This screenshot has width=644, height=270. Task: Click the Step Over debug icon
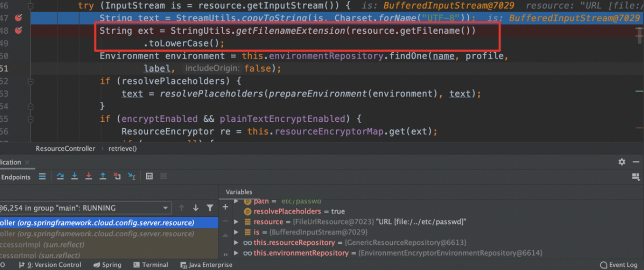(60, 176)
